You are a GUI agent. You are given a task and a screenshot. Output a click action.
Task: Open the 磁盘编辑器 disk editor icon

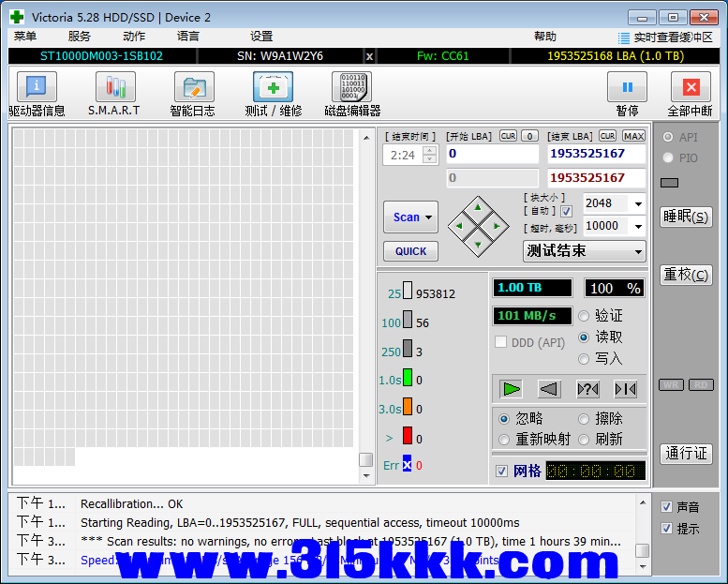point(351,88)
